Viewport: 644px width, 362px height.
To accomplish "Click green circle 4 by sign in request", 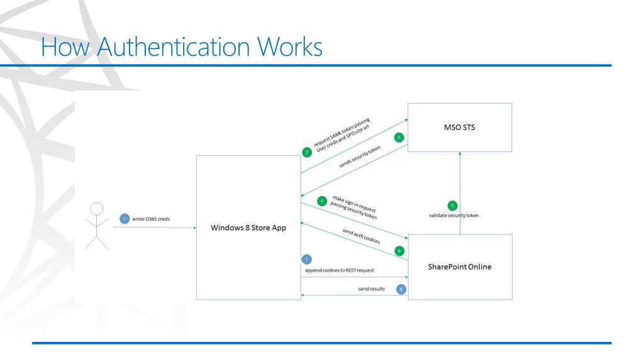I will [322, 201].
